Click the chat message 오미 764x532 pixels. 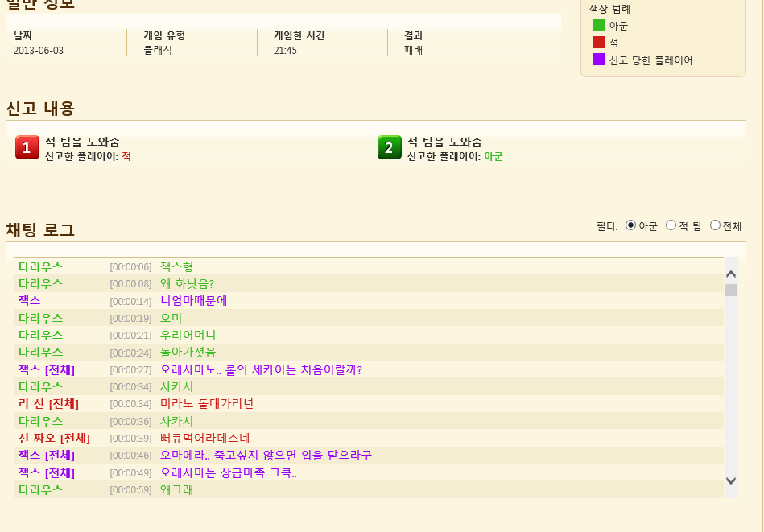pos(171,318)
